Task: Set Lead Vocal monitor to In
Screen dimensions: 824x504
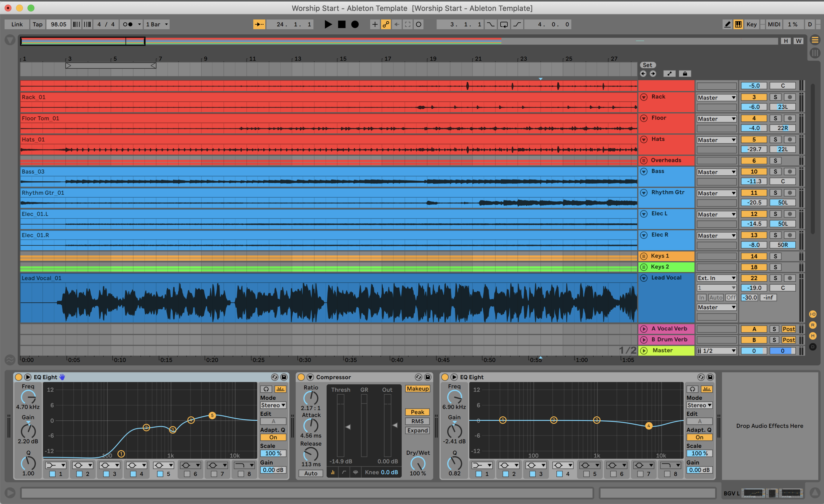Action: (x=702, y=297)
